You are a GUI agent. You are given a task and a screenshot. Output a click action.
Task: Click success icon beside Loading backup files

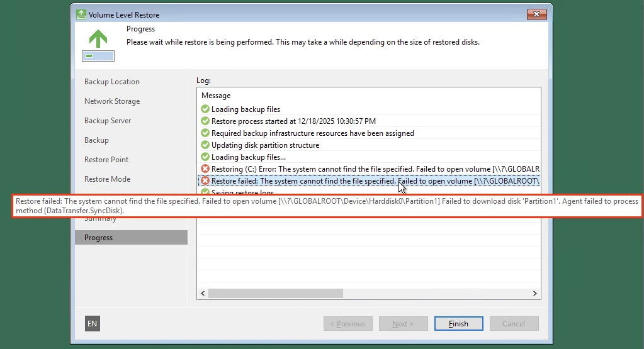click(x=205, y=109)
